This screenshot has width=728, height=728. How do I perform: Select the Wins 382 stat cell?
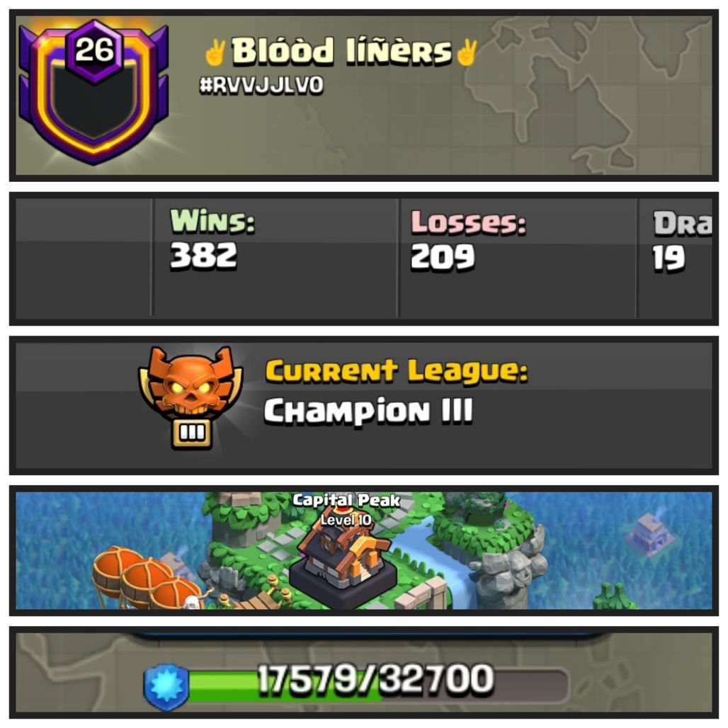(275, 258)
